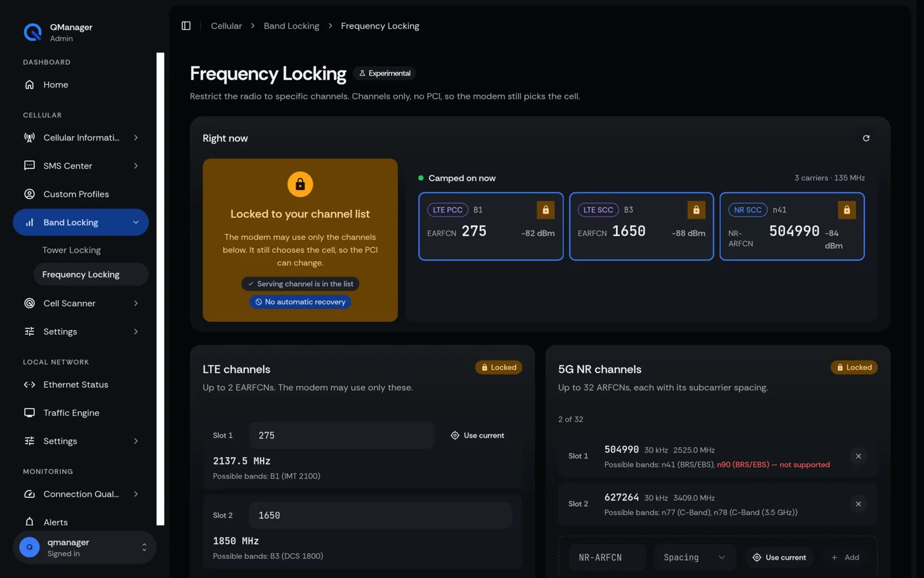
Task: Click the Connection Quality gauge icon
Action: (x=29, y=494)
